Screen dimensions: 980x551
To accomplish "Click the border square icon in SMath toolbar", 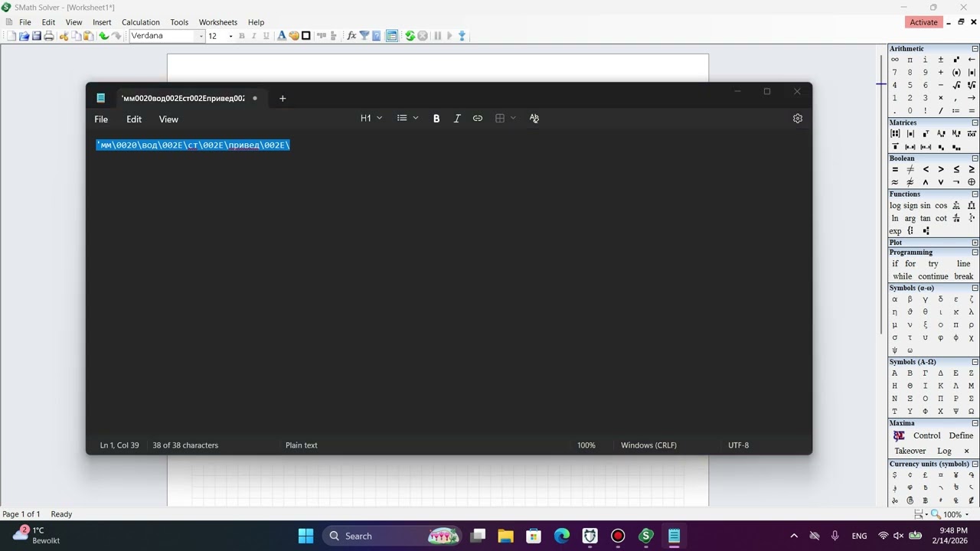I will (x=306, y=36).
